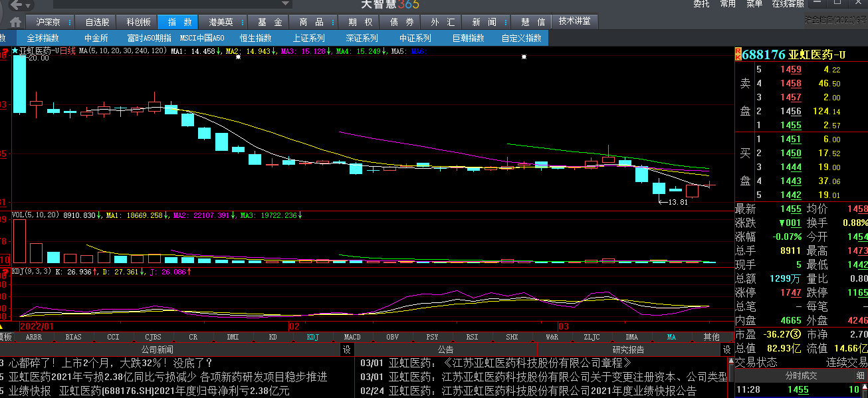Open 在线客服 support
Image resolution: width=868 pixels, height=398 pixels.
(788, 4)
